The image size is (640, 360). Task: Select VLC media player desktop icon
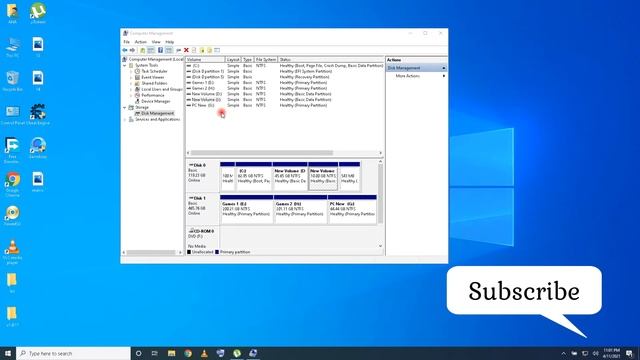point(13,252)
